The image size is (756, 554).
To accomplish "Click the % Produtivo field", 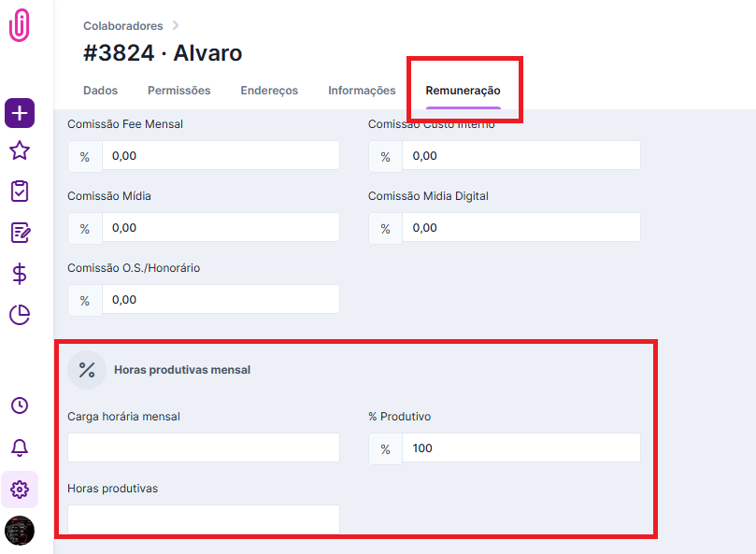I will click(x=521, y=447).
